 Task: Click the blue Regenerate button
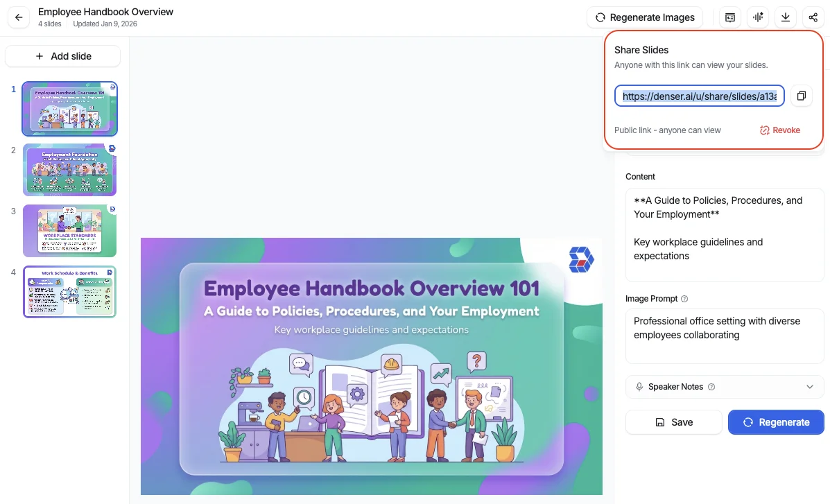click(x=776, y=422)
